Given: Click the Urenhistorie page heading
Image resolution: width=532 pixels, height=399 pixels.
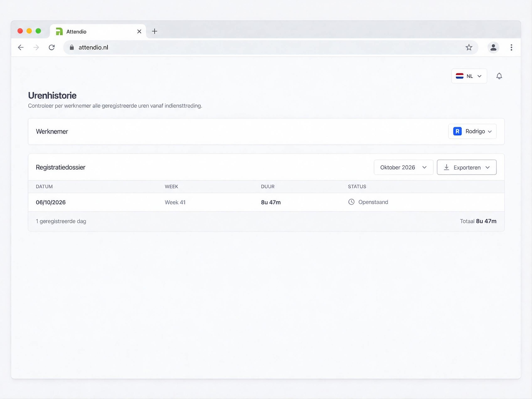Looking at the screenshot, I should 52,95.
